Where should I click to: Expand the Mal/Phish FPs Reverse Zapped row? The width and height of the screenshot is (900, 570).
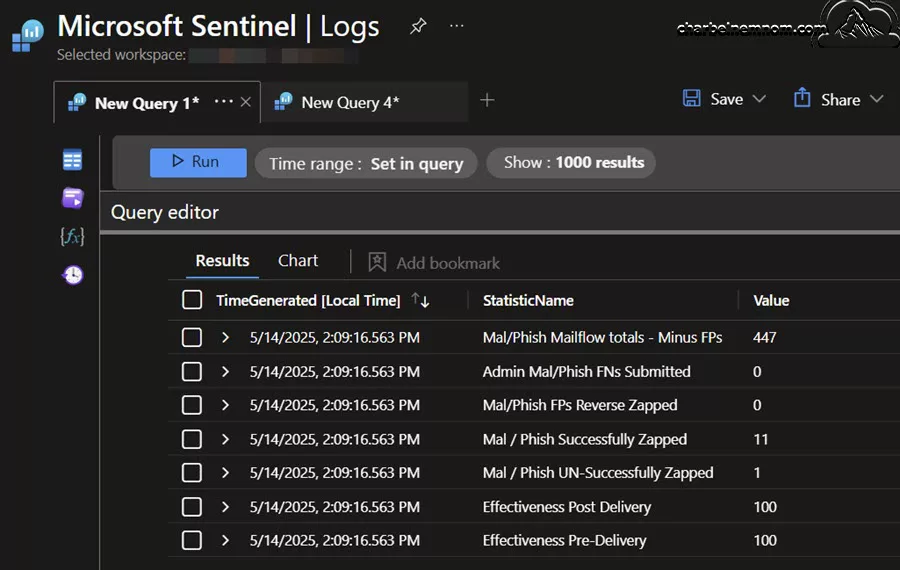coord(225,405)
